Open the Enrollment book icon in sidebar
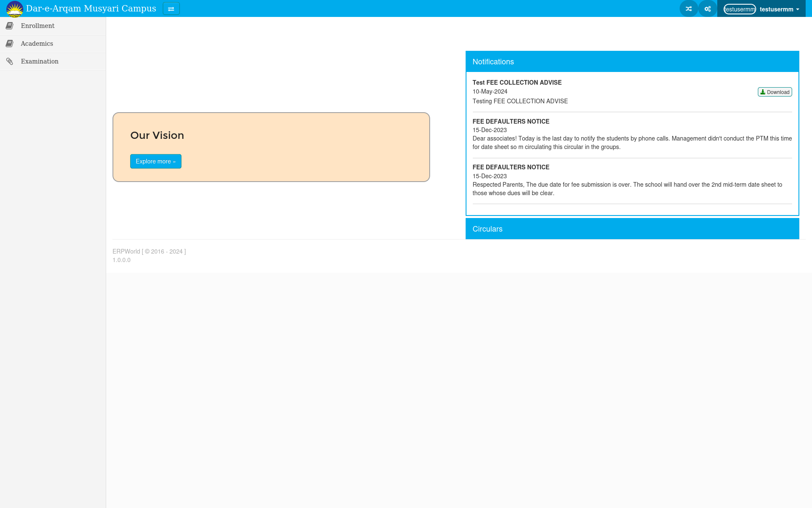812x508 pixels. tap(10, 26)
